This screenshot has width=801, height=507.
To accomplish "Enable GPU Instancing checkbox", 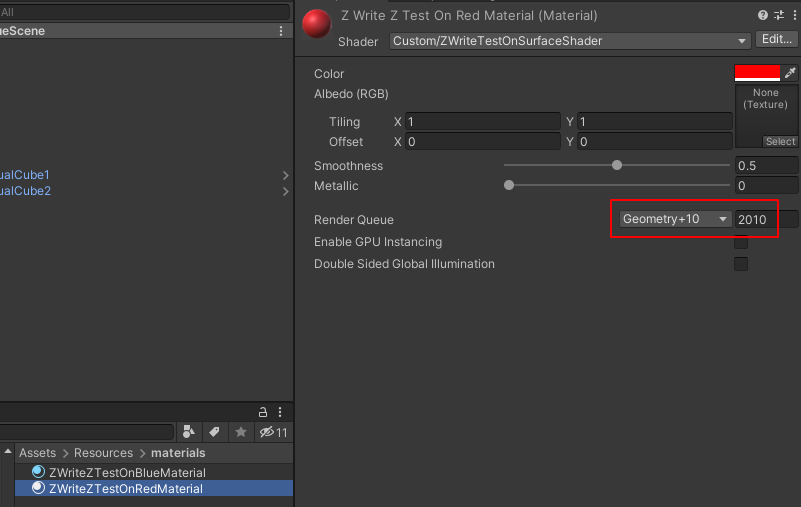I will click(x=741, y=242).
